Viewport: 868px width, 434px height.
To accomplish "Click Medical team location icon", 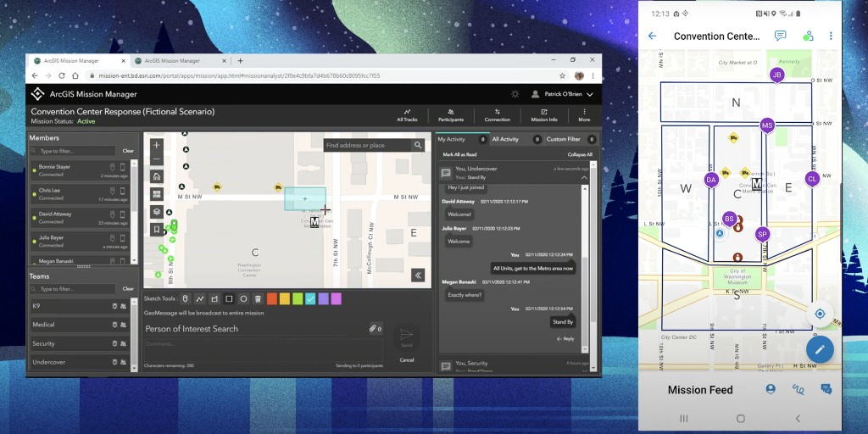I will click(114, 325).
